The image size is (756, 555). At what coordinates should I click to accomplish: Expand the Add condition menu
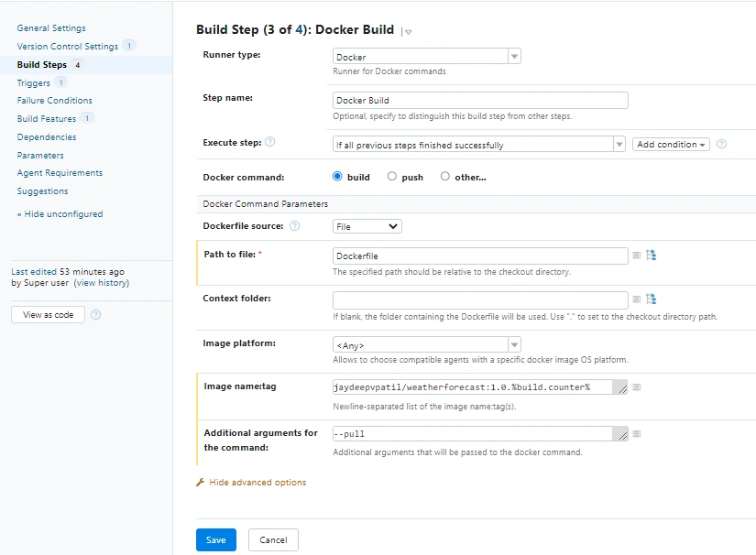pyautogui.click(x=671, y=144)
